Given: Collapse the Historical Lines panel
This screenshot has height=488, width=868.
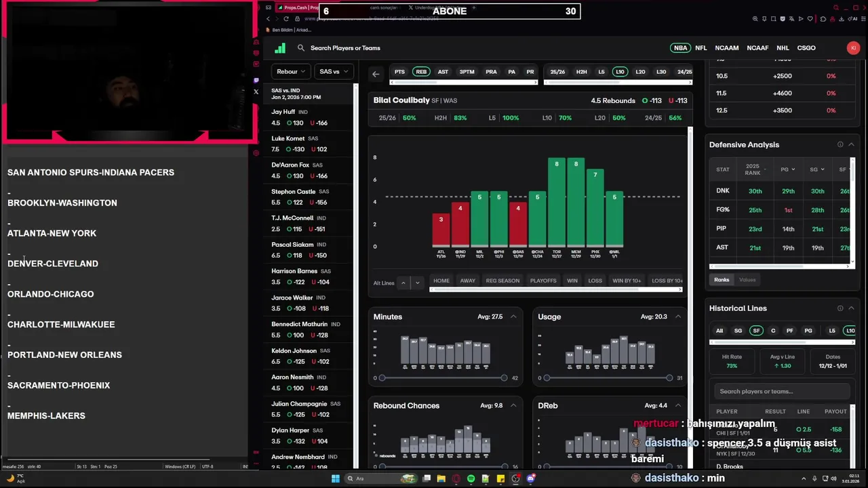Looking at the screenshot, I should pos(851,308).
